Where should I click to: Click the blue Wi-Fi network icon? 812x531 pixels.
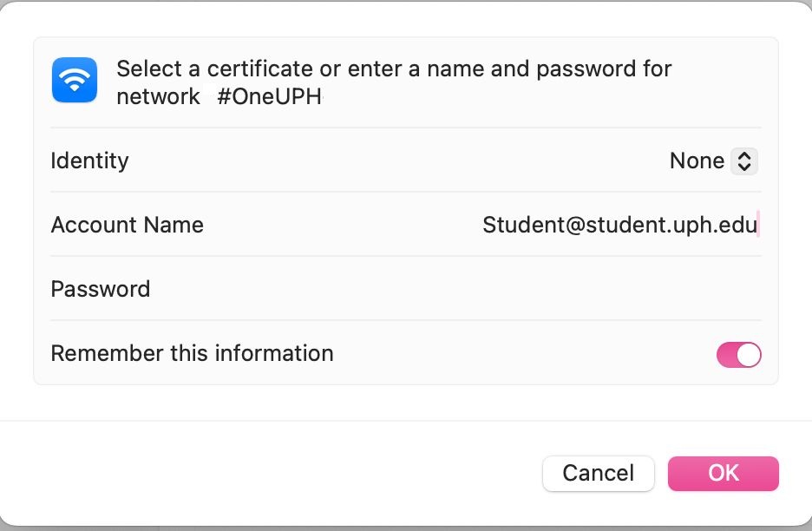(x=75, y=81)
